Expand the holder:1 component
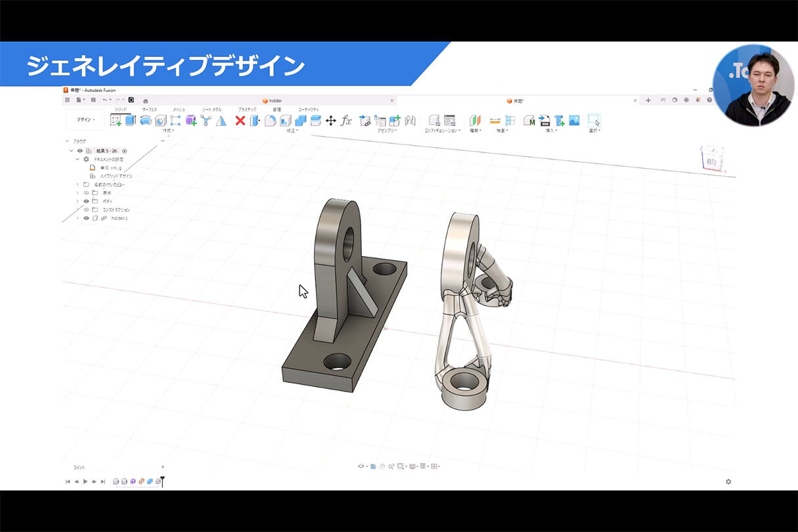The width and height of the screenshot is (798, 532). click(78, 218)
